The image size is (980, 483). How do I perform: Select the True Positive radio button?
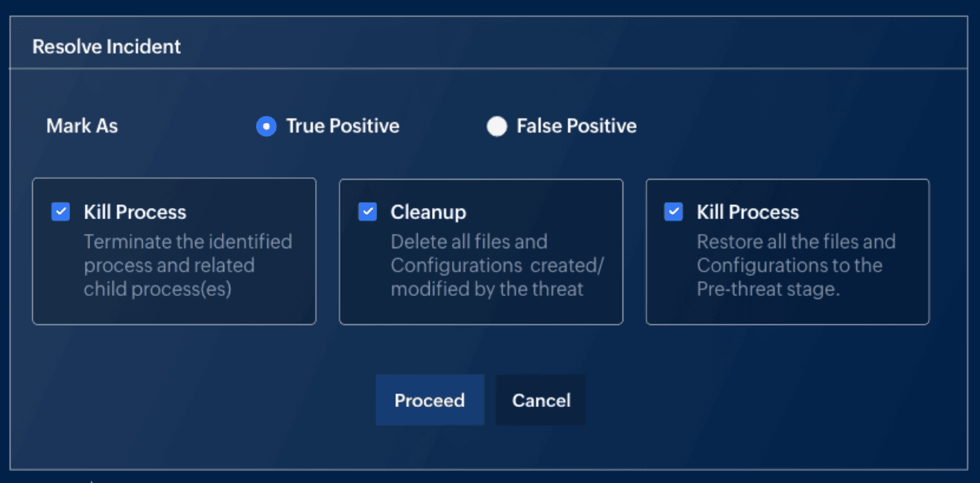[x=266, y=127]
